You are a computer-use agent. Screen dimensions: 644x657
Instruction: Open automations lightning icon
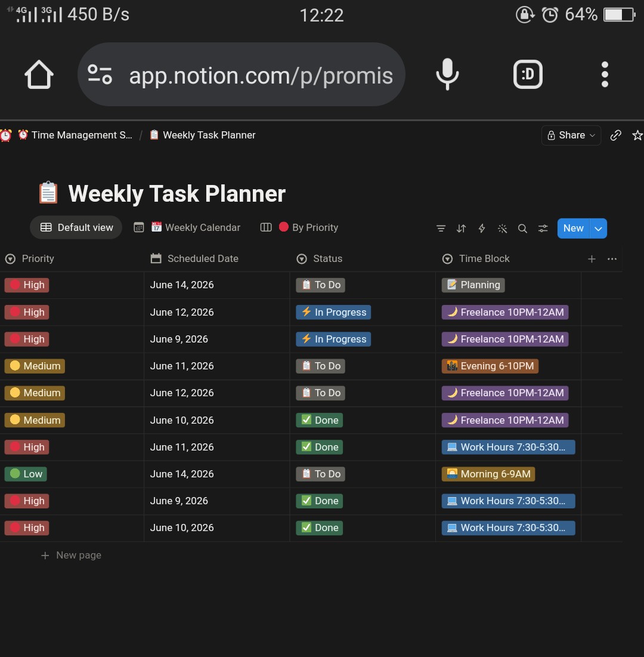point(482,229)
